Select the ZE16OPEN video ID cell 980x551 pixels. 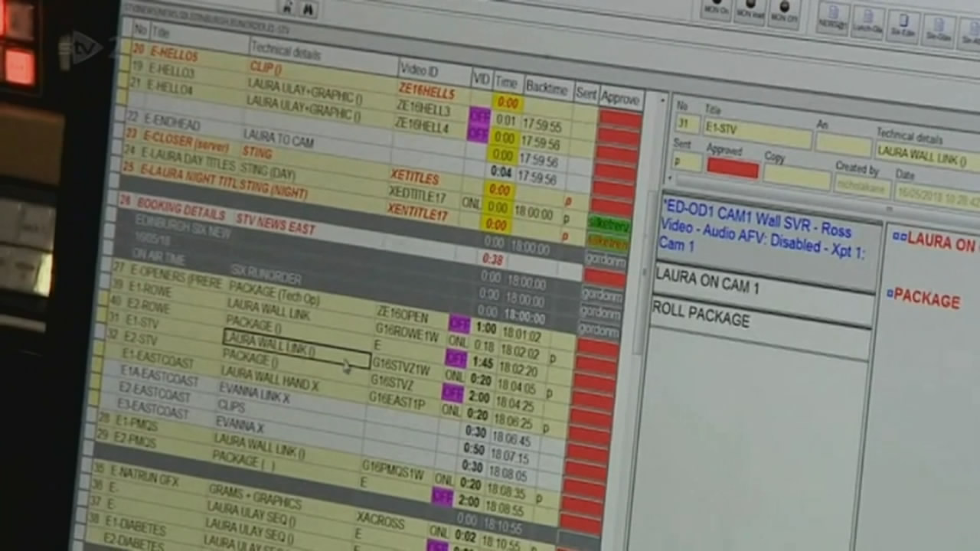[402, 315]
